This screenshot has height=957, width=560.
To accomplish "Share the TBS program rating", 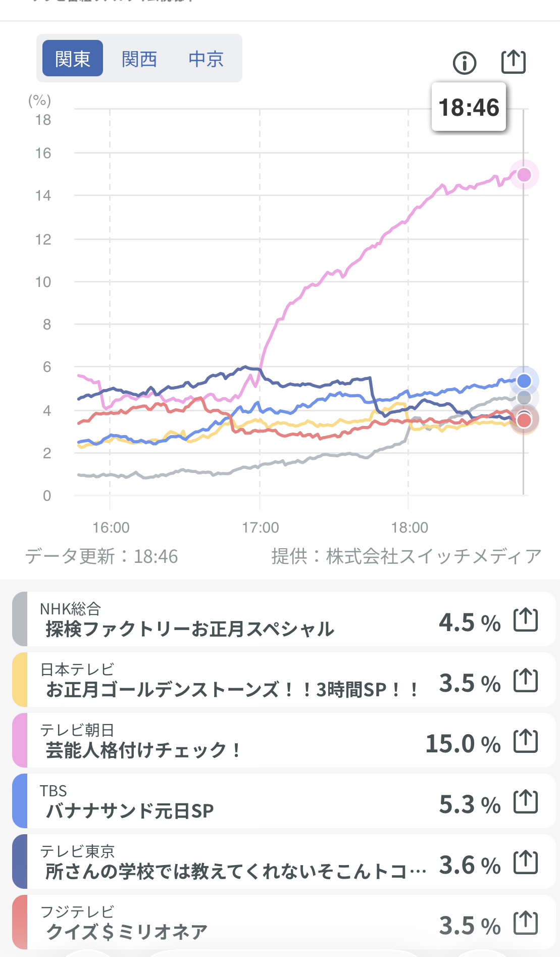I will pyautogui.click(x=526, y=801).
